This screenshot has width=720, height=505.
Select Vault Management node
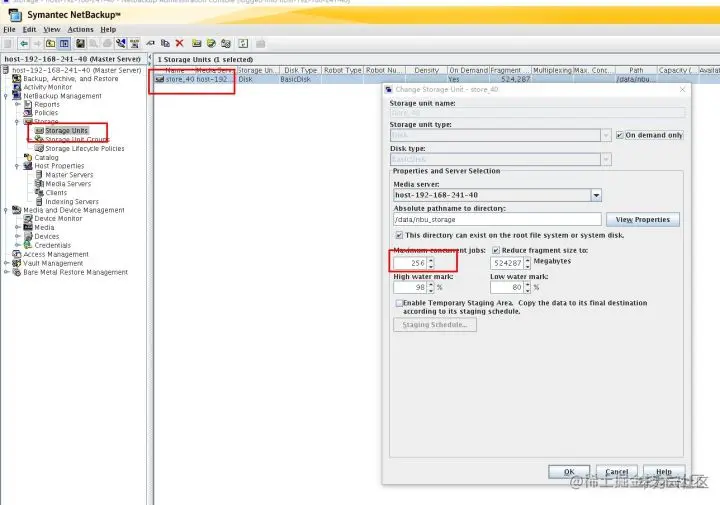pos(53,264)
